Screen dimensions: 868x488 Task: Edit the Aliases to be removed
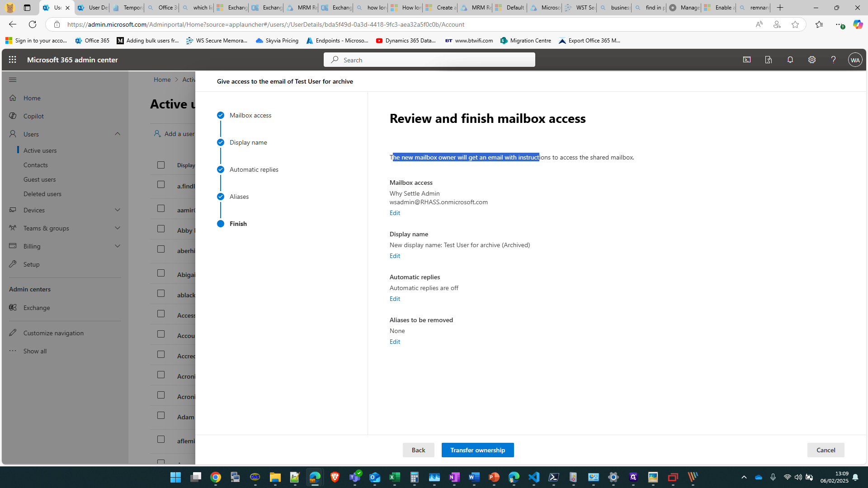pyautogui.click(x=395, y=342)
